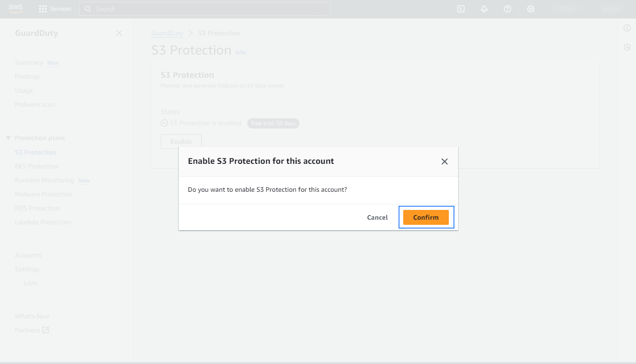This screenshot has width=636, height=364.
Task: Confirm enabling S3 Protection
Action: [426, 217]
